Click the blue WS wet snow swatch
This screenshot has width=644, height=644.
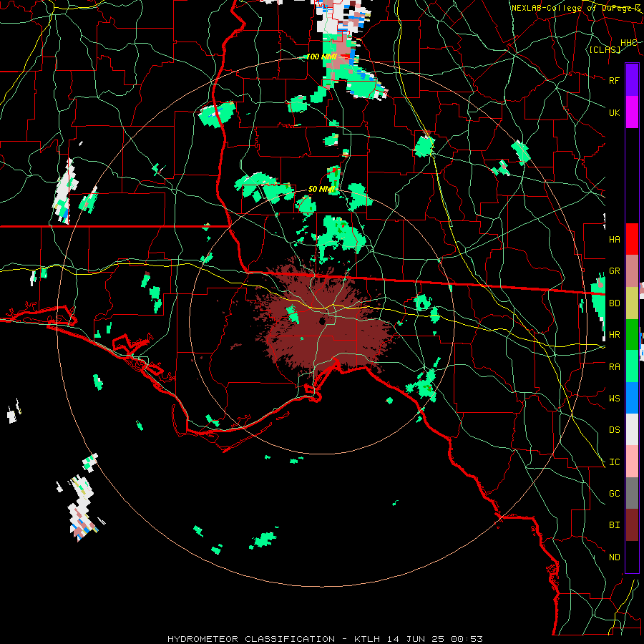point(632,398)
